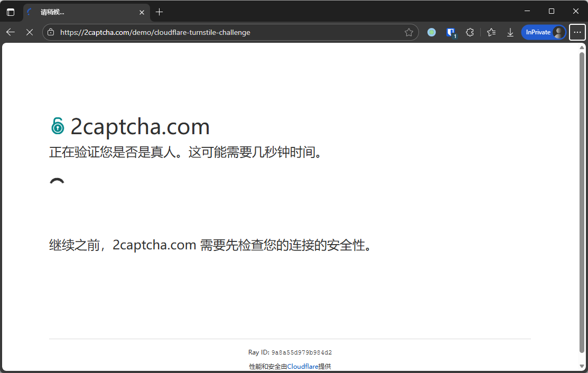Open a new tab with plus button
588x373 pixels.
[x=160, y=12]
